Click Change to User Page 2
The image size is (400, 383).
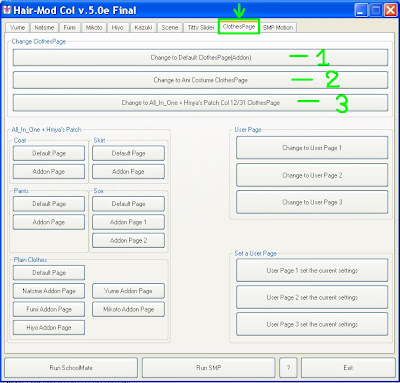click(x=312, y=175)
